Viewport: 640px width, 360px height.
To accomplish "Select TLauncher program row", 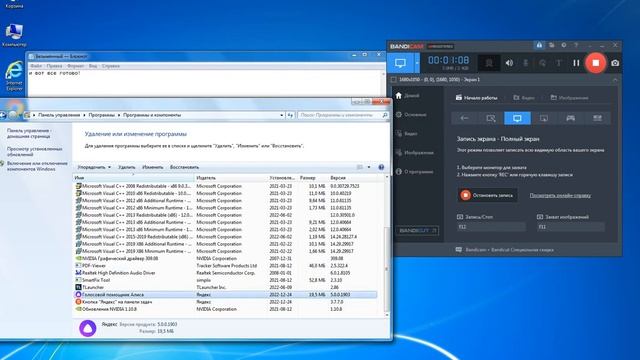I will pos(226,287).
